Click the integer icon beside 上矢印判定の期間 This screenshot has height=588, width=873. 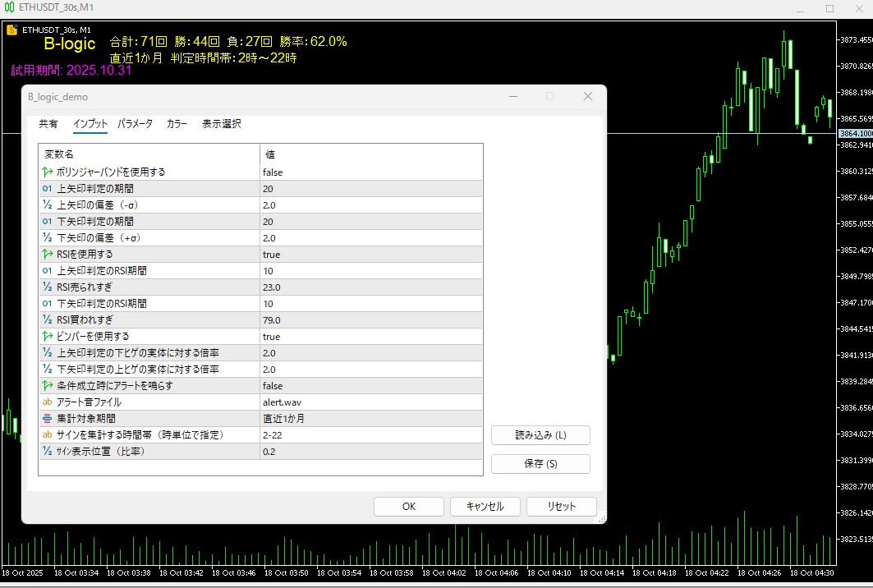47,189
